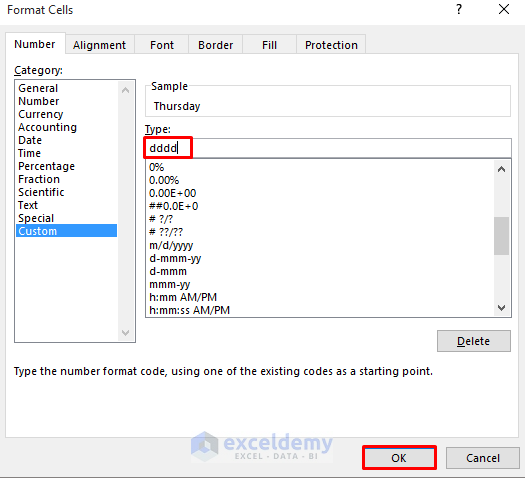The width and height of the screenshot is (525, 478).
Task: Select the 0% format code
Action: [x=320, y=167]
